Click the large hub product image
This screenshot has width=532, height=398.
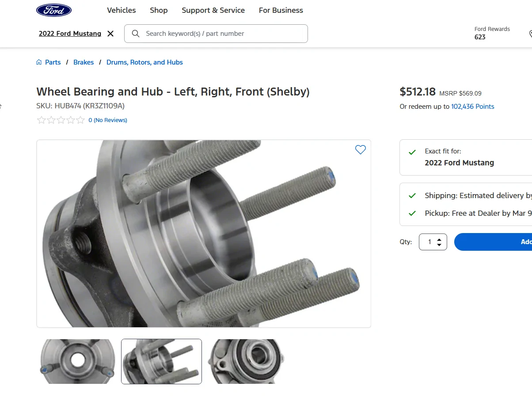(204, 234)
